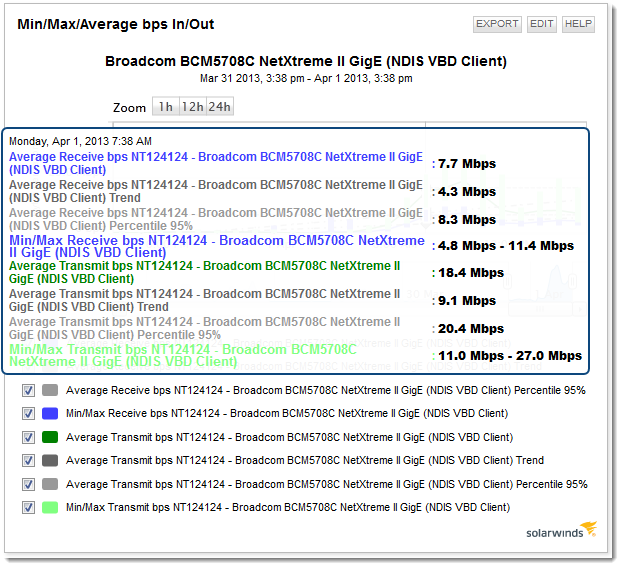This screenshot has height=568, width=622.
Task: Toggle Average Transmit bps Trend checkbox
Action: (28, 461)
